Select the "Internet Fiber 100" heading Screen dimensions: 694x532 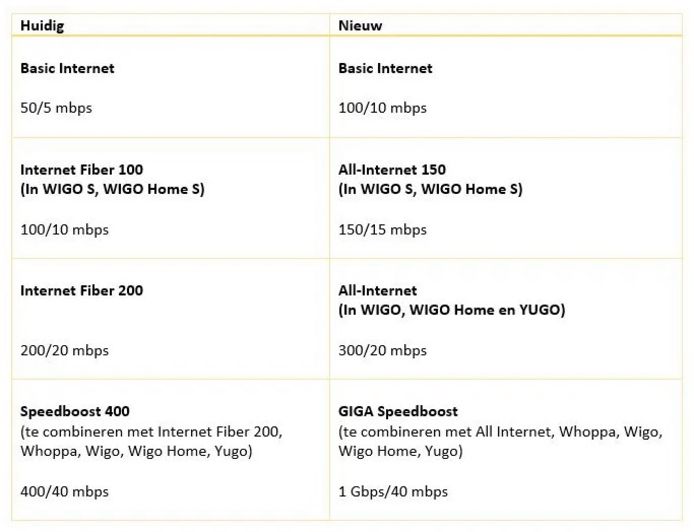tap(81, 170)
